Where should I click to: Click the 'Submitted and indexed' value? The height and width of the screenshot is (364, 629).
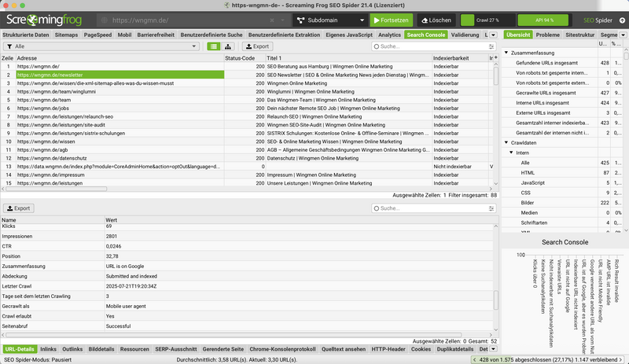point(131,276)
